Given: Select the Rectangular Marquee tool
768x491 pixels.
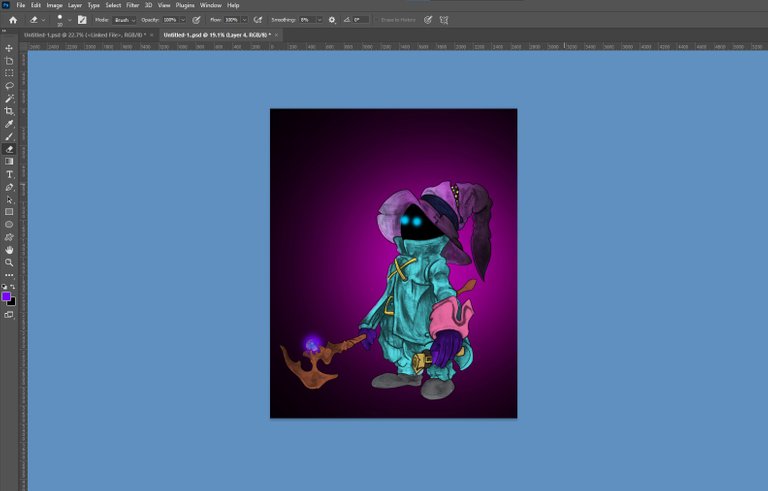Looking at the screenshot, I should 9,73.
